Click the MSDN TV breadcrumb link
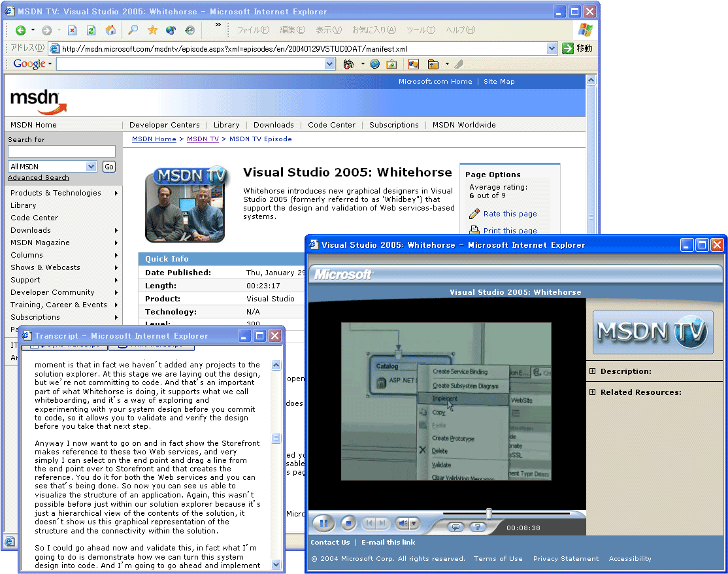Viewport: 728px width, 574px height. click(x=203, y=139)
